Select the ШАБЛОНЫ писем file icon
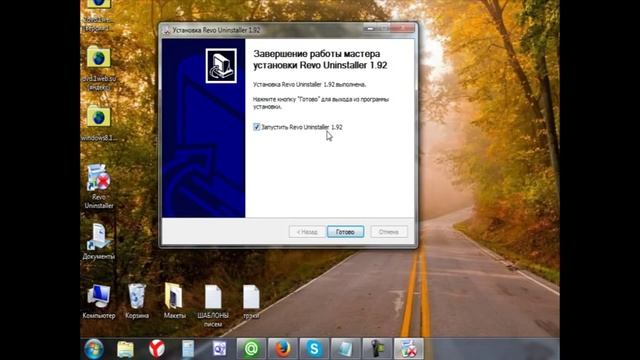640x360 pixels. coord(213,305)
